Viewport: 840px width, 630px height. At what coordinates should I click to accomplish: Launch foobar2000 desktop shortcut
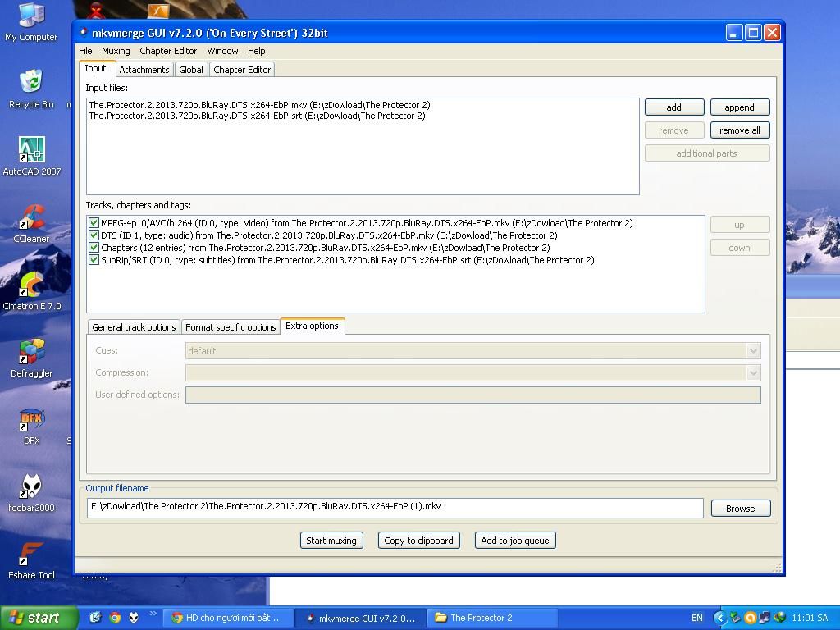[32, 493]
